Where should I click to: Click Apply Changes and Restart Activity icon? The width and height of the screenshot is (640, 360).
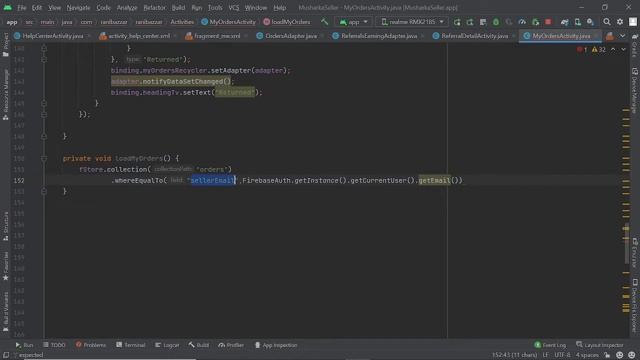[470, 22]
